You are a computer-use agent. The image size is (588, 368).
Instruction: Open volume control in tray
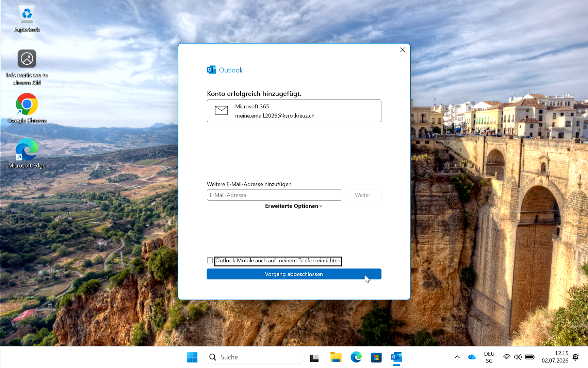(518, 357)
